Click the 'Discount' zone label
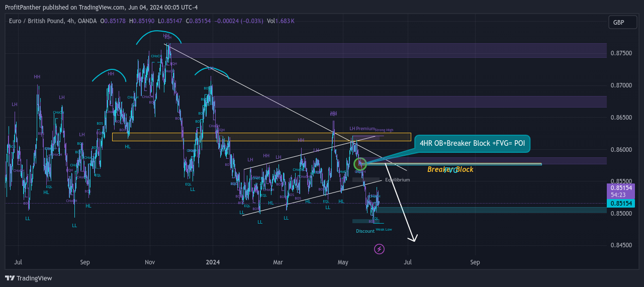This screenshot has height=287, width=644. tap(365, 231)
